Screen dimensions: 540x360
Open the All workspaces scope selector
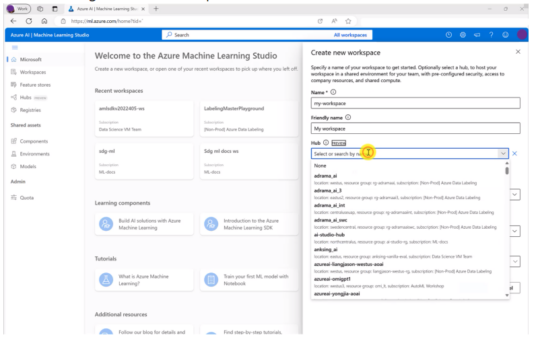[x=350, y=35]
